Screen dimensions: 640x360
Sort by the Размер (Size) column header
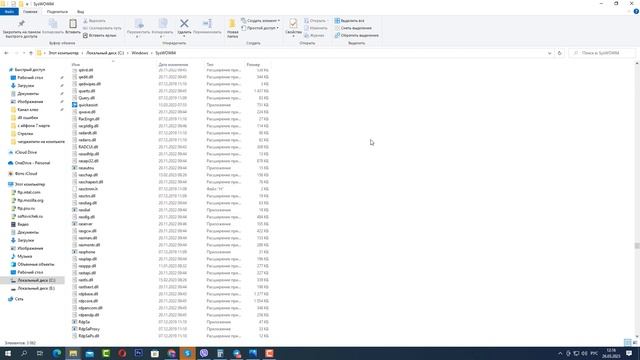253,64
